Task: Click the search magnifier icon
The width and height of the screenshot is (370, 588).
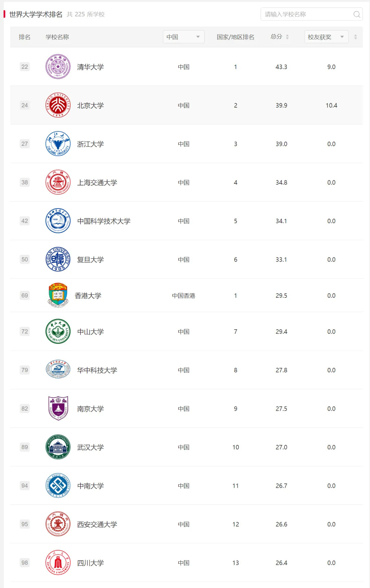Action: (x=357, y=14)
